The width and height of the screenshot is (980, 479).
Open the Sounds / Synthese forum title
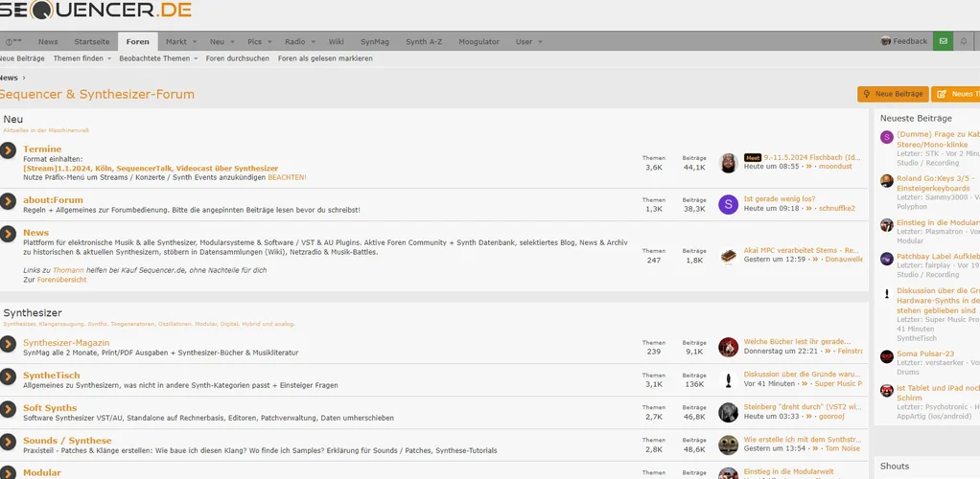click(67, 441)
